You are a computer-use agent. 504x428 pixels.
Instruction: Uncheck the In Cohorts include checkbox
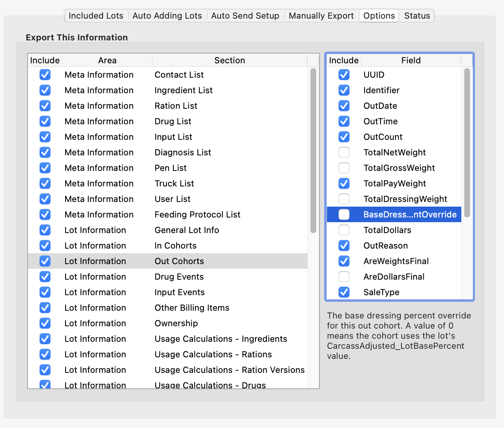click(x=45, y=245)
